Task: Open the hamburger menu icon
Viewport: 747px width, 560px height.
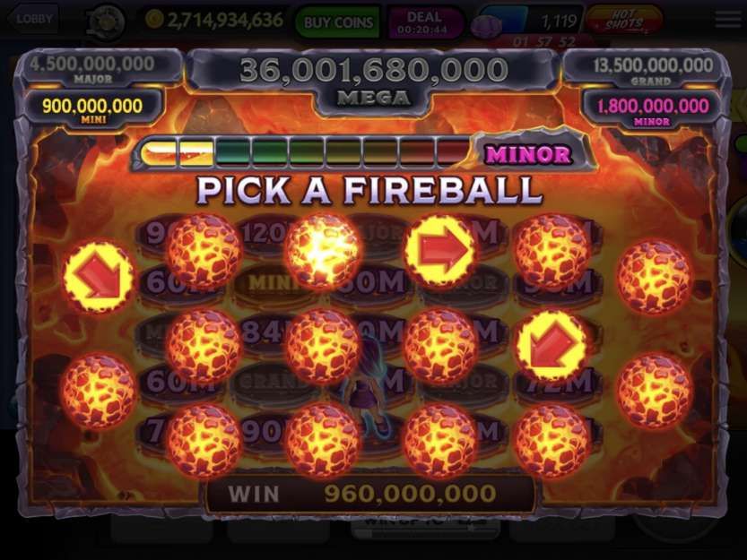Action: (728, 20)
